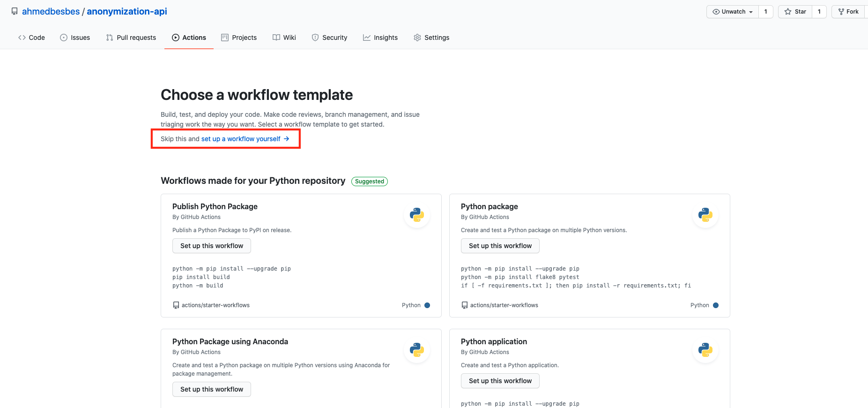868x408 pixels.
Task: Click the stargazers count next to Star
Action: click(819, 12)
